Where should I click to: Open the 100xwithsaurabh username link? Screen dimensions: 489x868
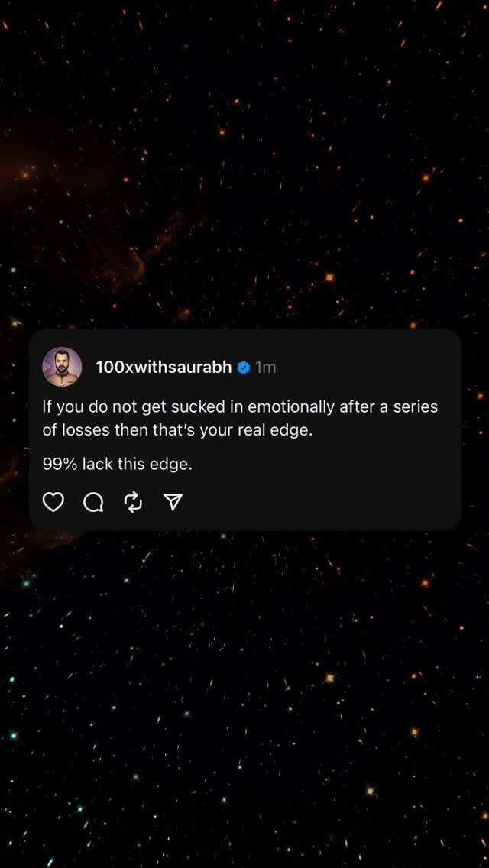pos(164,367)
